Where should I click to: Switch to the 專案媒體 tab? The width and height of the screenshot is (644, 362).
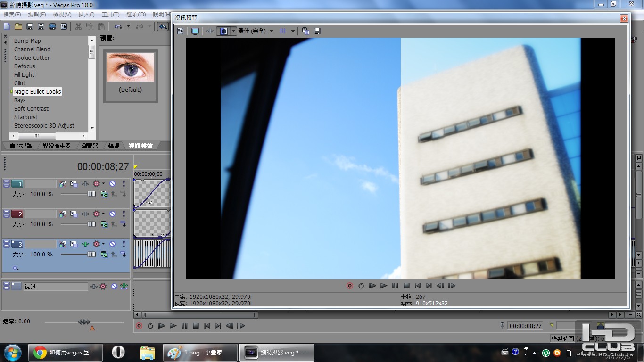(x=21, y=146)
